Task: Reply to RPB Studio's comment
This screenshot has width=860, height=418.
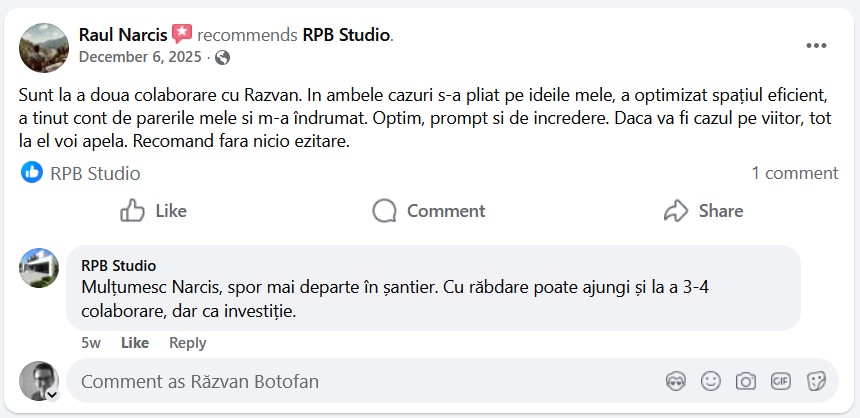Action: 187,343
